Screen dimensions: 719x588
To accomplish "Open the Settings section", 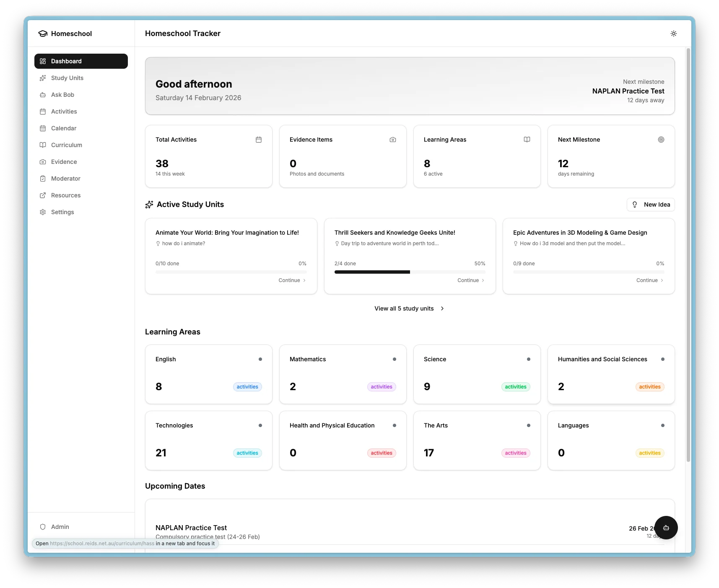I will [63, 212].
